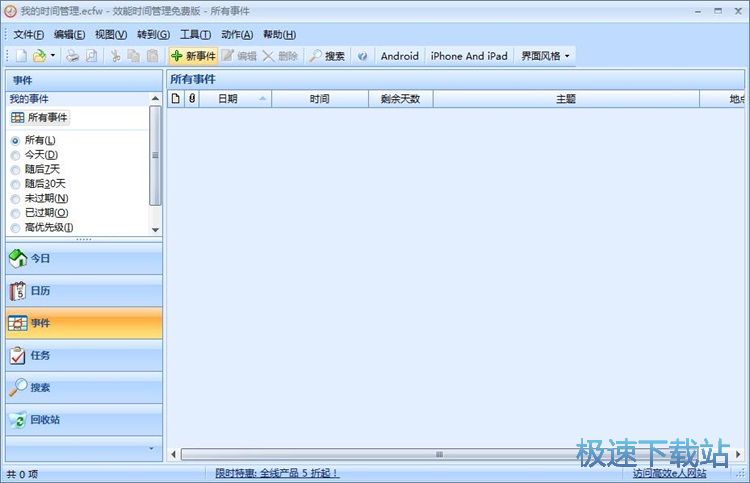Click the print preview toolbar icon
The height and width of the screenshot is (483, 750).
pyautogui.click(x=91, y=56)
